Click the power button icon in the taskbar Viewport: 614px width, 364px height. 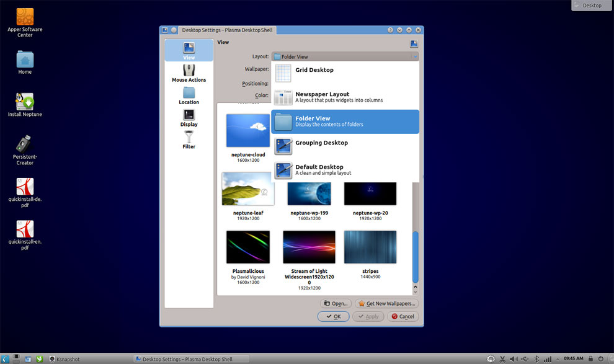point(601,358)
